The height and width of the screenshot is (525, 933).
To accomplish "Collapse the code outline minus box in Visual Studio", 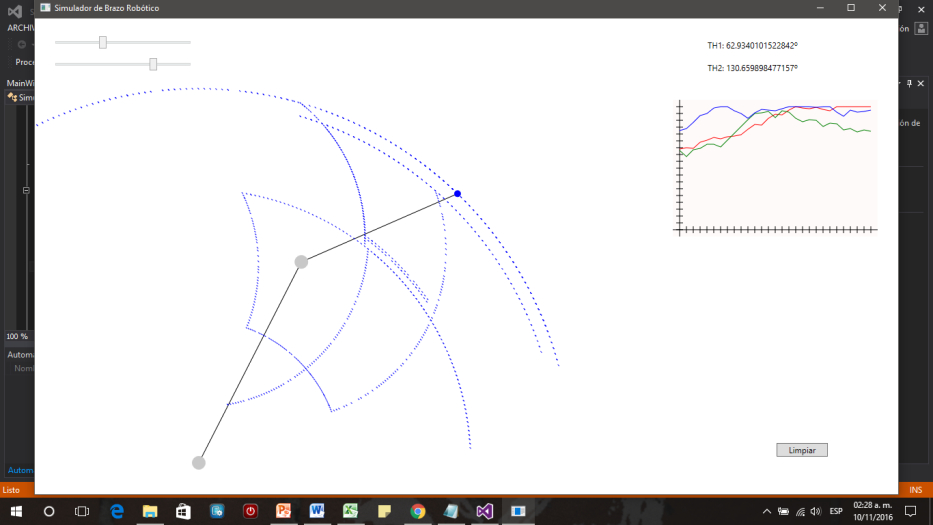I will click(26, 190).
